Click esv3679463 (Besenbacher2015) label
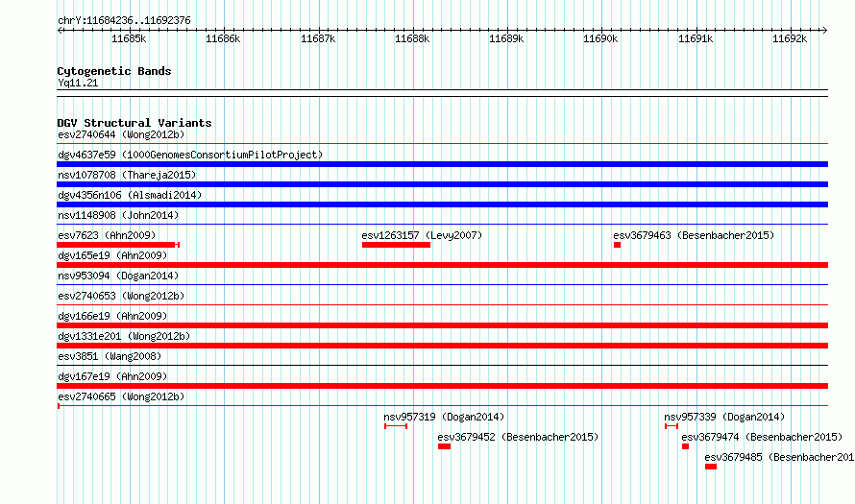Screen dimensions: 855x504 point(694,235)
